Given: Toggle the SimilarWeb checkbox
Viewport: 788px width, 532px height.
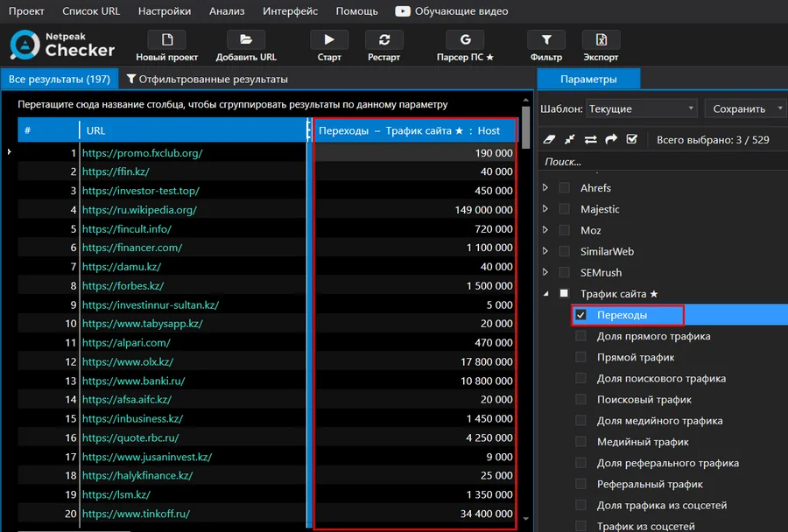Looking at the screenshot, I should pos(565,250).
